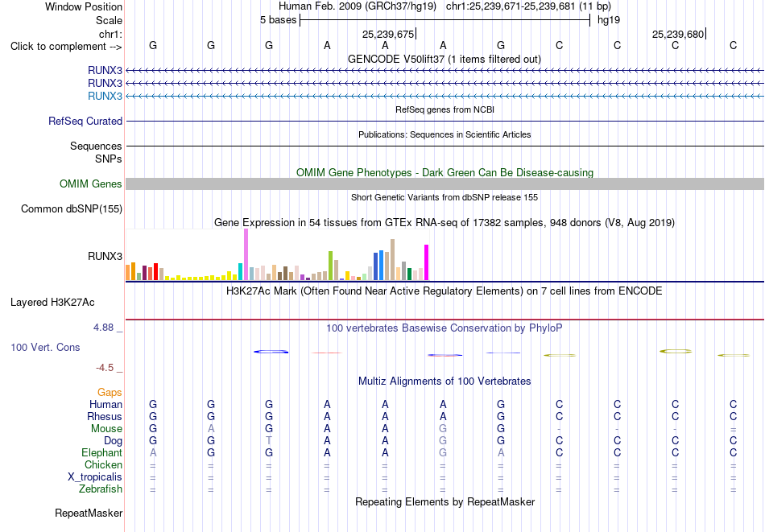Click the RepeatMasker track label
The width and height of the screenshot is (765, 532).
(x=89, y=513)
